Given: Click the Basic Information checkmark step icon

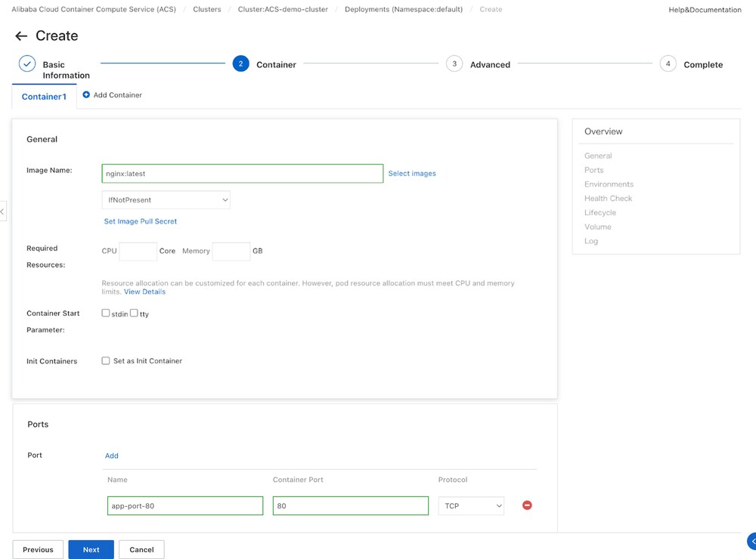Looking at the screenshot, I should (x=27, y=64).
